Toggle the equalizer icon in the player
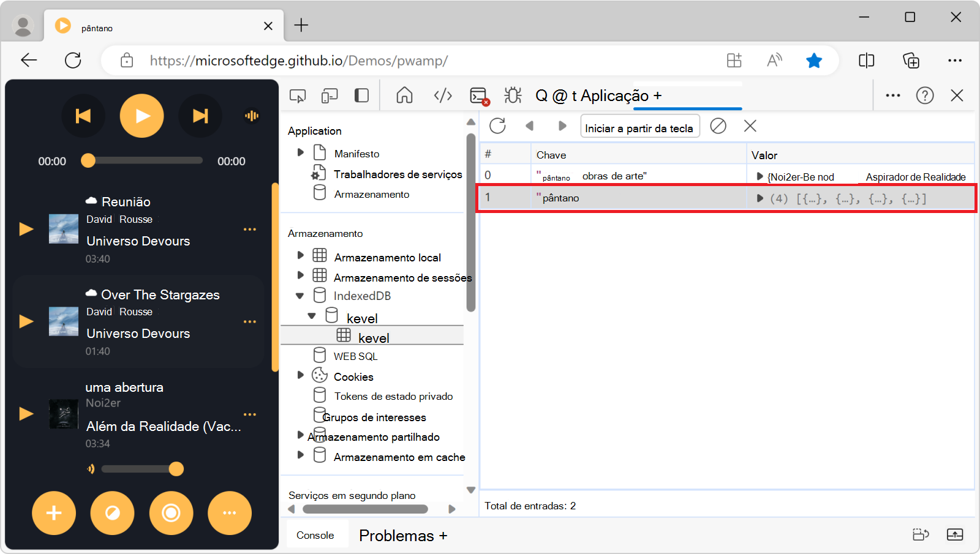This screenshot has width=980, height=554. point(251,116)
